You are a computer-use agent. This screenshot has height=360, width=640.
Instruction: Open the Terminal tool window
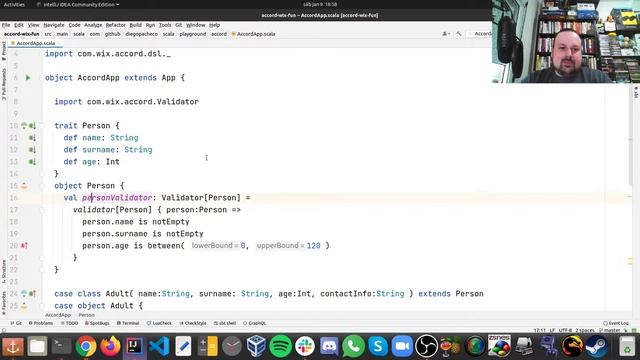coord(128,323)
